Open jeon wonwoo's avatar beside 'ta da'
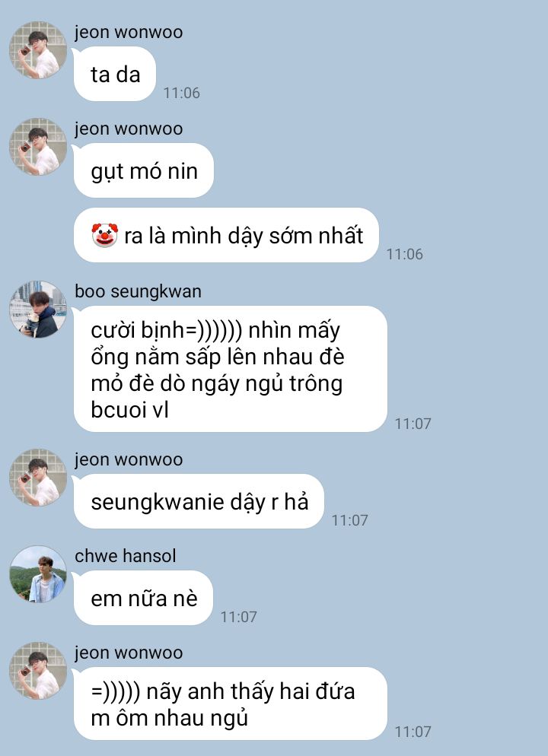Image resolution: width=548 pixels, height=756 pixels. (38, 49)
